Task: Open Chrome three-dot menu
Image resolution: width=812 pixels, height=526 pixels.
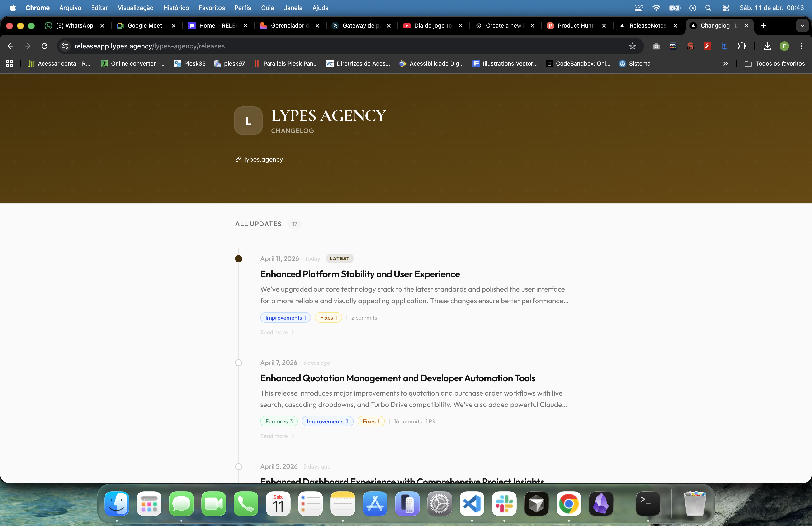Action: (801, 46)
